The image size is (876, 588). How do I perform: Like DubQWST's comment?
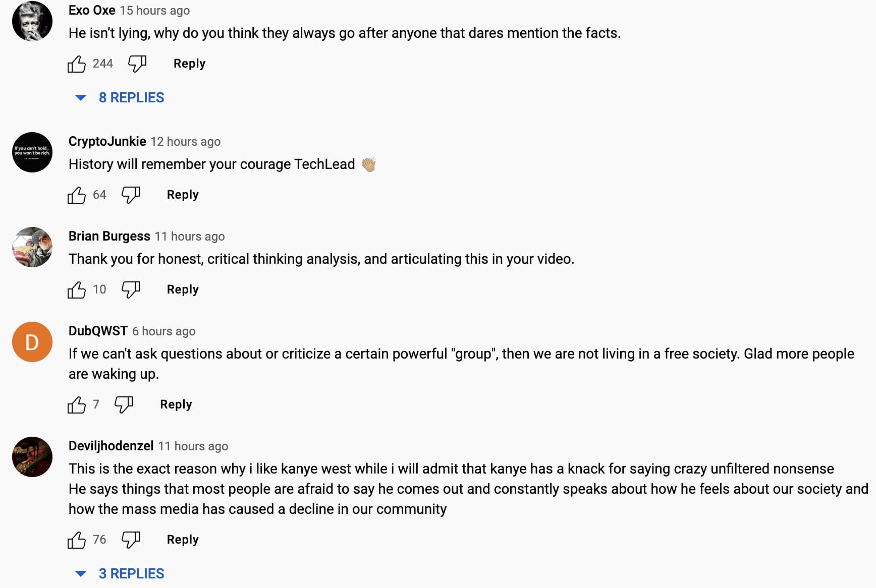click(x=77, y=405)
